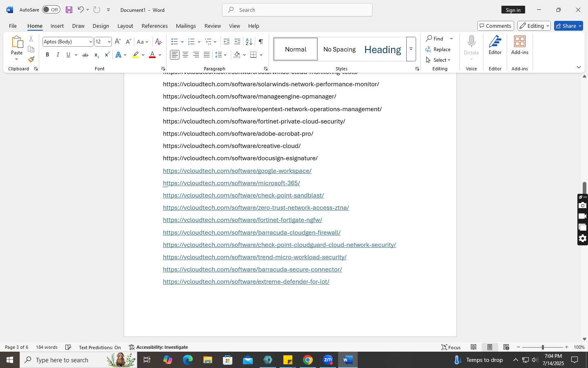Expand the Change Case Aa dropdown

tap(143, 42)
